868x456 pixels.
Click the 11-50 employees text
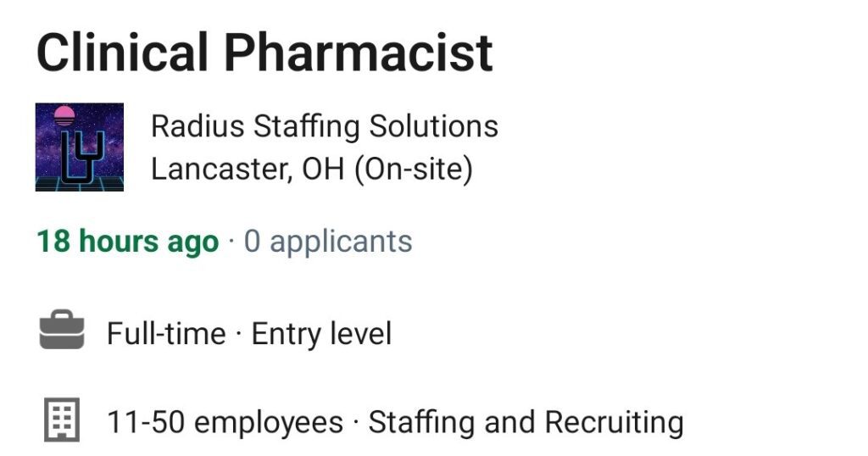click(x=225, y=422)
